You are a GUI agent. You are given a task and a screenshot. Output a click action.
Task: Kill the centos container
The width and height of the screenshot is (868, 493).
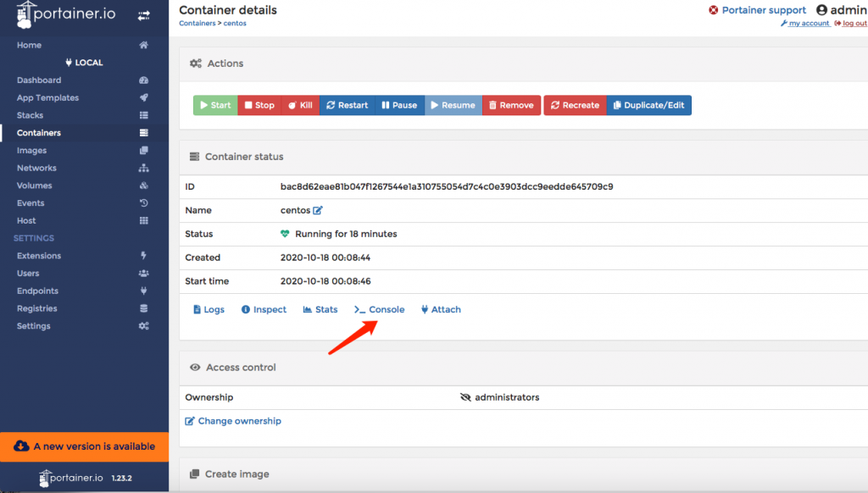point(300,105)
